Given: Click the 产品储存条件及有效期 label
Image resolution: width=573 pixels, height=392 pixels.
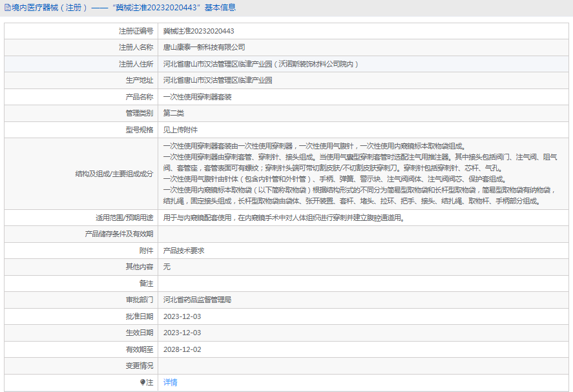Looking at the screenshot, I should (119, 234).
